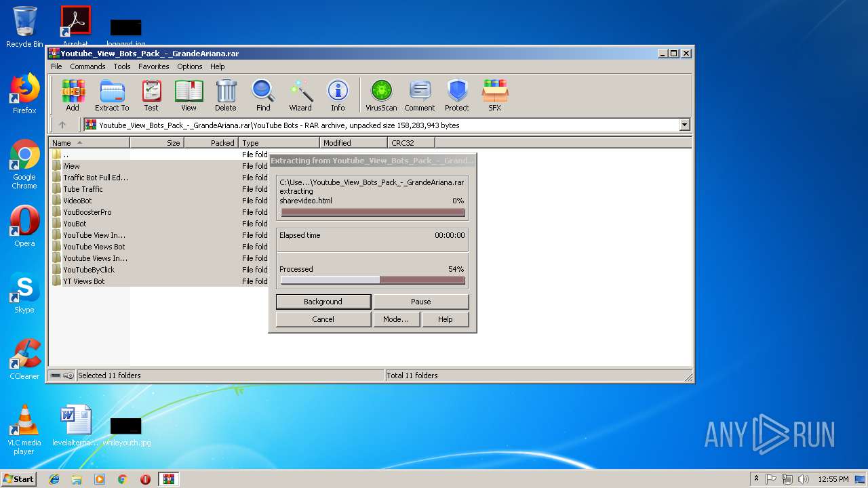Click the View toolbar icon
This screenshot has height=488, width=868.
(x=189, y=96)
